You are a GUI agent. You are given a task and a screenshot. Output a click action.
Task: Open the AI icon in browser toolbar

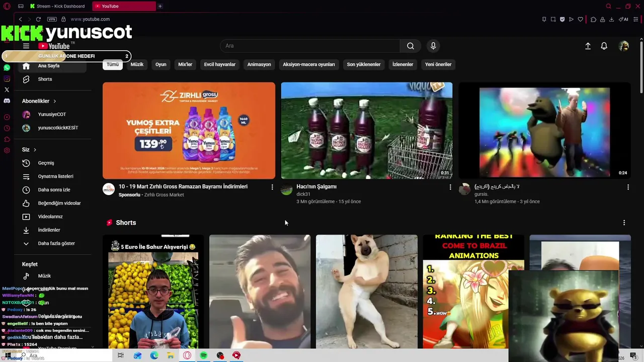[623, 19]
